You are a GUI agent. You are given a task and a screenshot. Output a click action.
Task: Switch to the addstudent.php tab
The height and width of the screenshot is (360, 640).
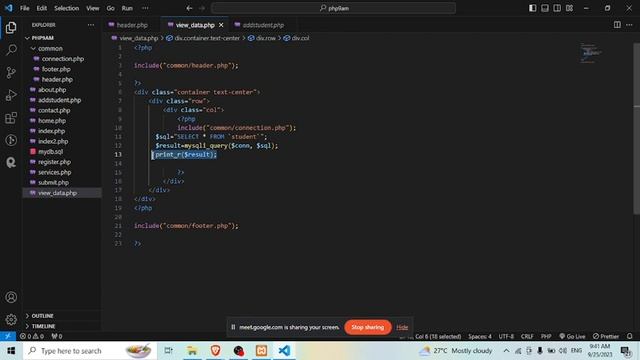click(x=263, y=25)
